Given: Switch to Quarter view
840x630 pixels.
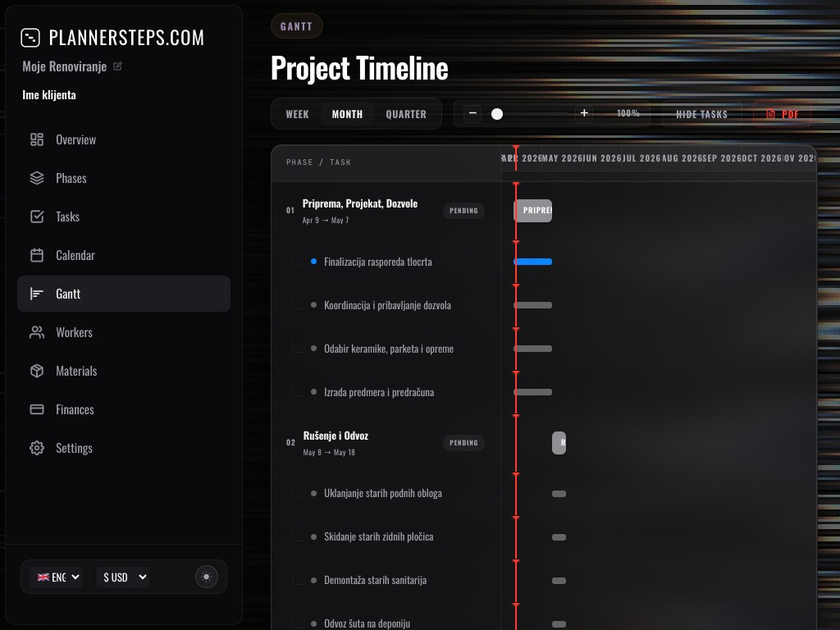Looking at the screenshot, I should click(406, 114).
